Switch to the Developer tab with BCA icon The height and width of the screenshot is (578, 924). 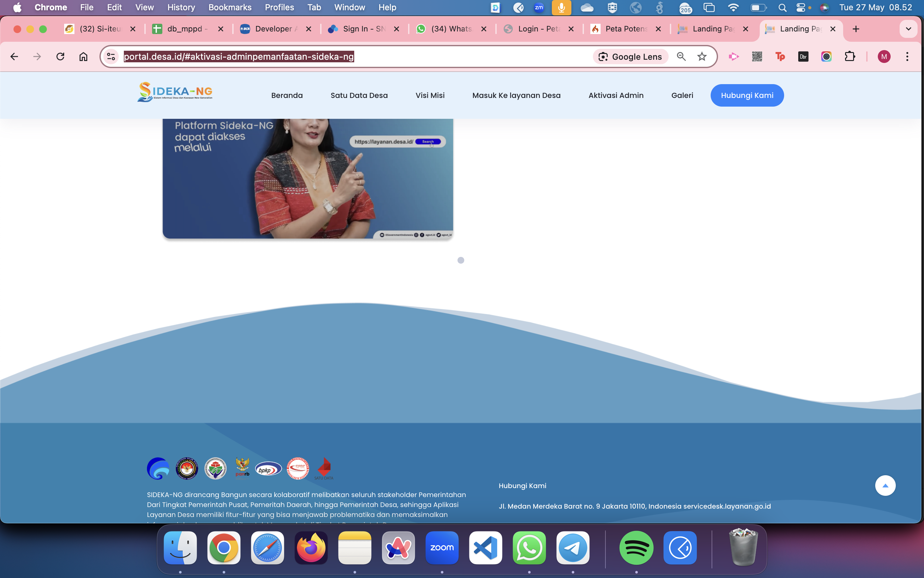(276, 29)
